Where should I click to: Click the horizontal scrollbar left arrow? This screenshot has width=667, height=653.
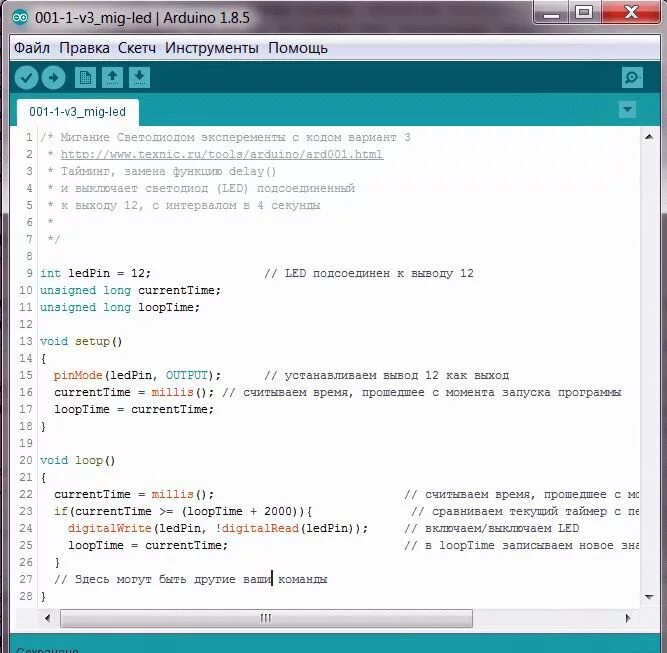[47, 618]
